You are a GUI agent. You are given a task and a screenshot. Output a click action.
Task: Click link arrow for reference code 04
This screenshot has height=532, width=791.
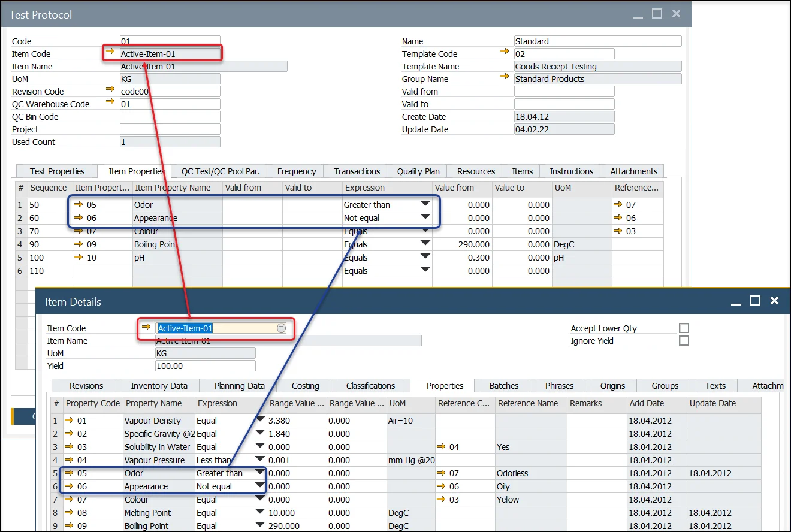pos(442,447)
